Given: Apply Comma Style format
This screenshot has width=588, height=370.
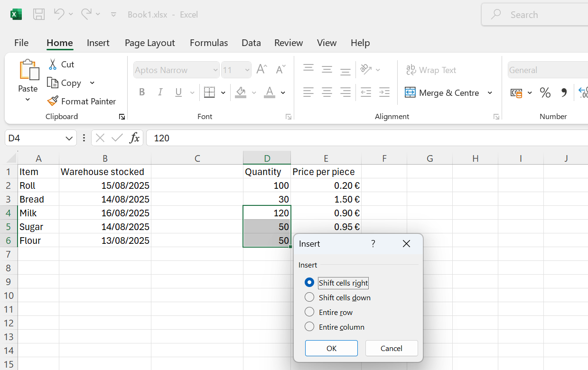Looking at the screenshot, I should [x=564, y=93].
